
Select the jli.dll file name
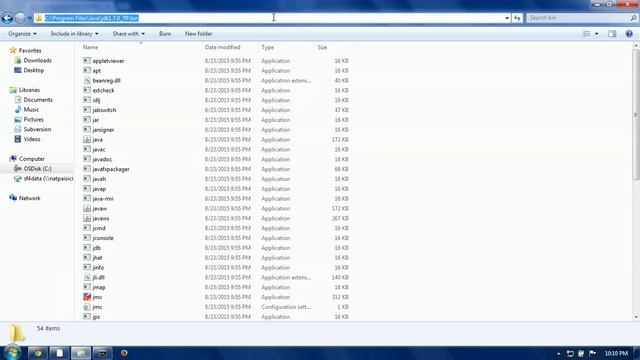tap(98, 277)
